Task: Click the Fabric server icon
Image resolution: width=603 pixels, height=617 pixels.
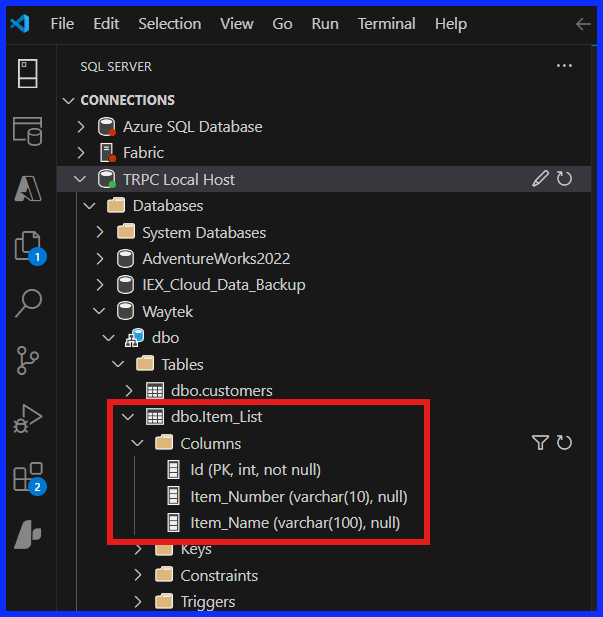Action: pyautogui.click(x=107, y=153)
